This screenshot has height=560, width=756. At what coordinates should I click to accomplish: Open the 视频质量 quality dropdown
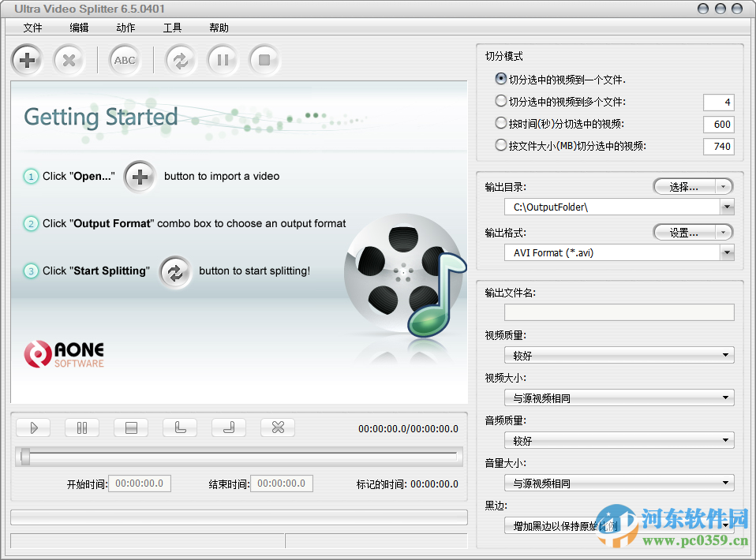pyautogui.click(x=727, y=355)
